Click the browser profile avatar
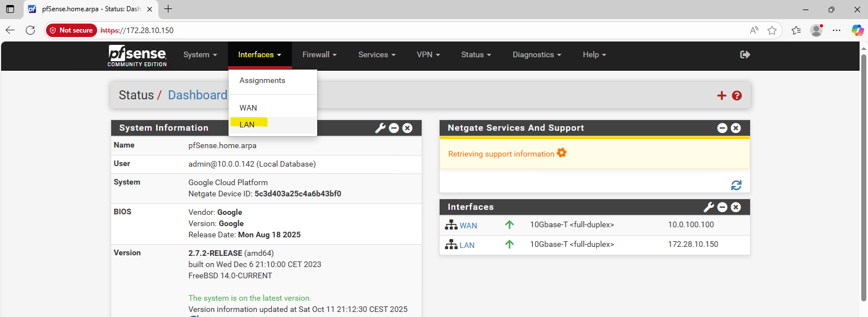The width and height of the screenshot is (868, 317). tap(816, 30)
